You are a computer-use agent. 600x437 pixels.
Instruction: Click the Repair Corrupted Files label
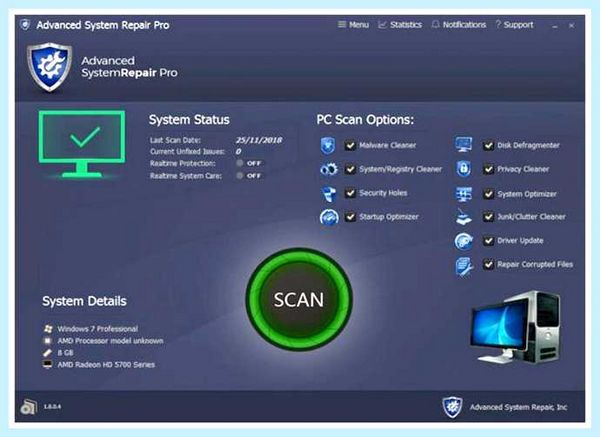click(x=535, y=264)
